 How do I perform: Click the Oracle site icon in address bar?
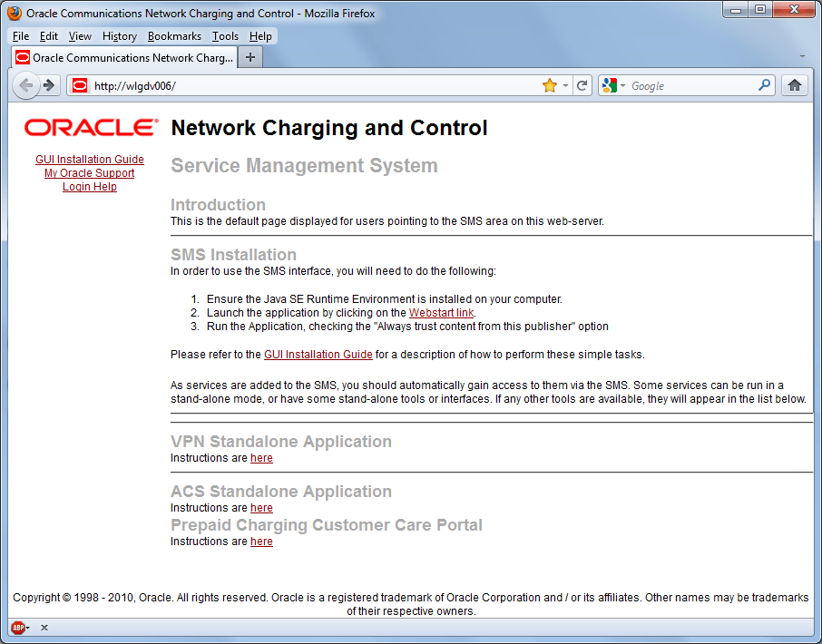coord(80,85)
